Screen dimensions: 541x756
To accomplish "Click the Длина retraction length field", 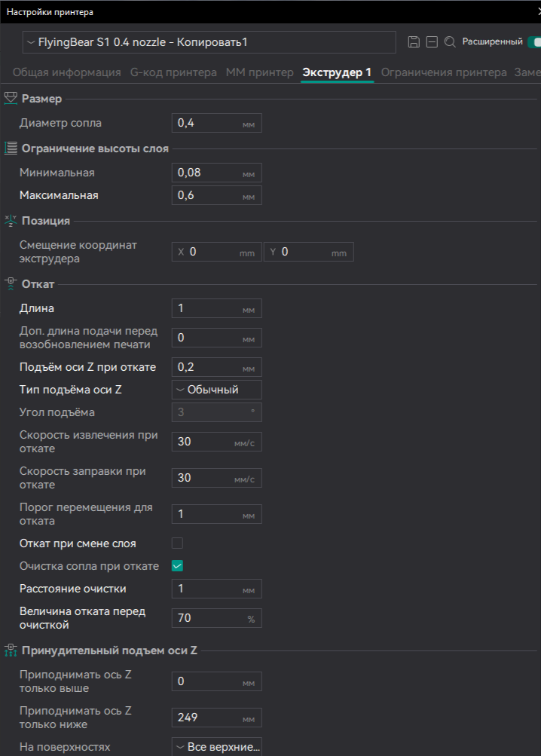I will (x=207, y=308).
